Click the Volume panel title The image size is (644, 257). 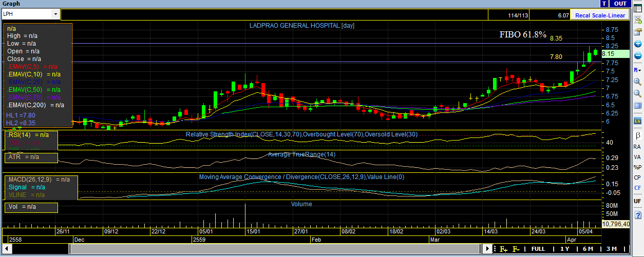pyautogui.click(x=301, y=204)
